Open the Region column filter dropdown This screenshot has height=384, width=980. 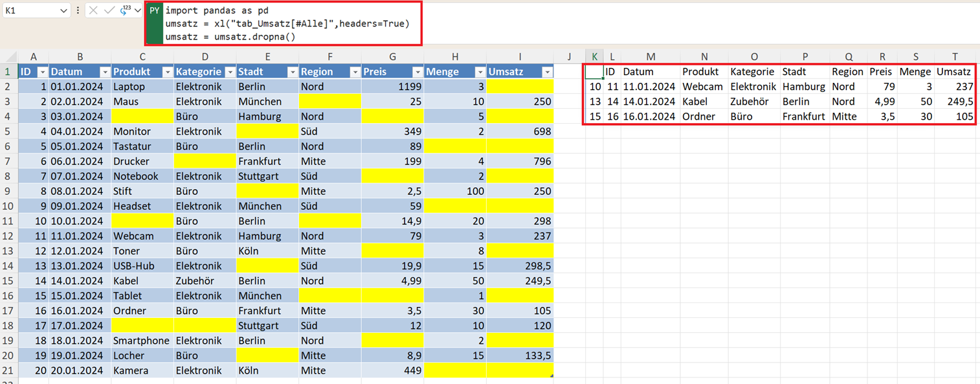point(355,72)
